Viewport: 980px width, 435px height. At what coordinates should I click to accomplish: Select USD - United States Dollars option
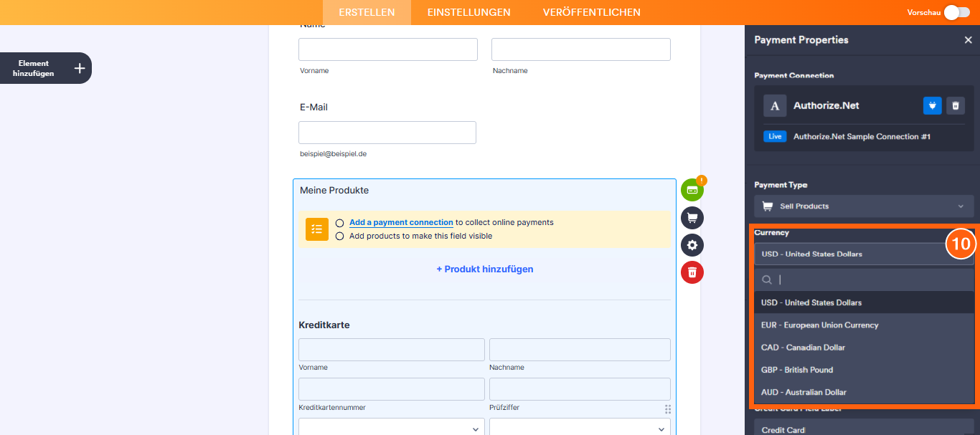tap(864, 302)
